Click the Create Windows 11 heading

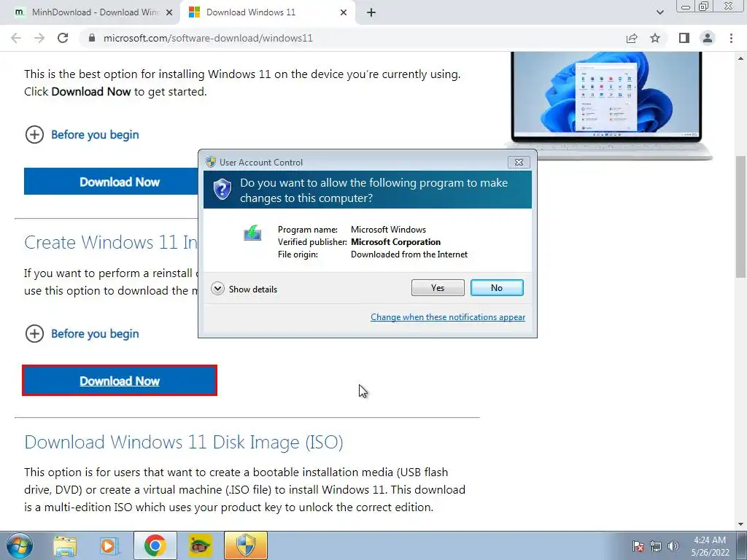[111, 242]
